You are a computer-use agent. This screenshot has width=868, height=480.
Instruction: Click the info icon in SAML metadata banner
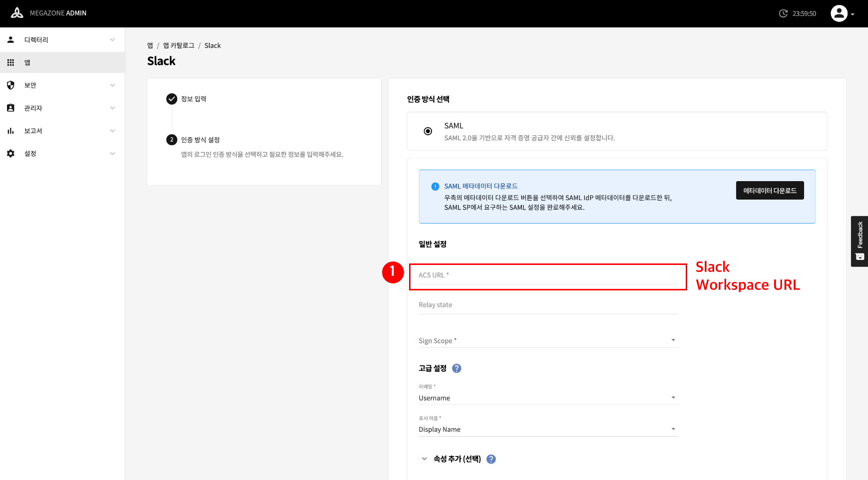(x=435, y=187)
